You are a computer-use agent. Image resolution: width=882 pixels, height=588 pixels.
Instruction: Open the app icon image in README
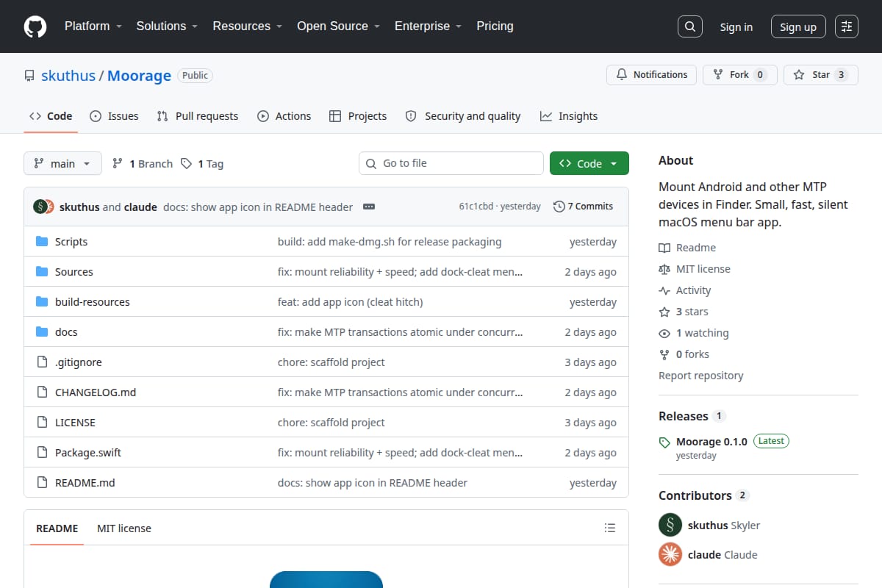[x=326, y=579]
